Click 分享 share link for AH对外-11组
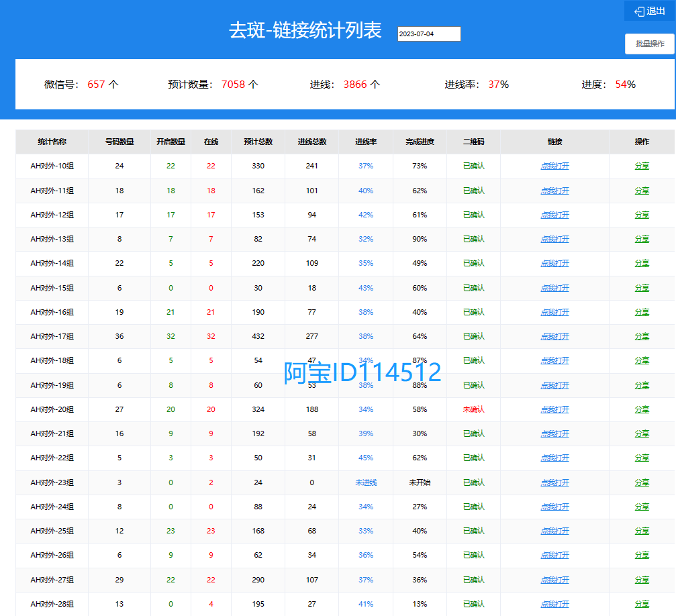The image size is (676, 616). tap(642, 191)
